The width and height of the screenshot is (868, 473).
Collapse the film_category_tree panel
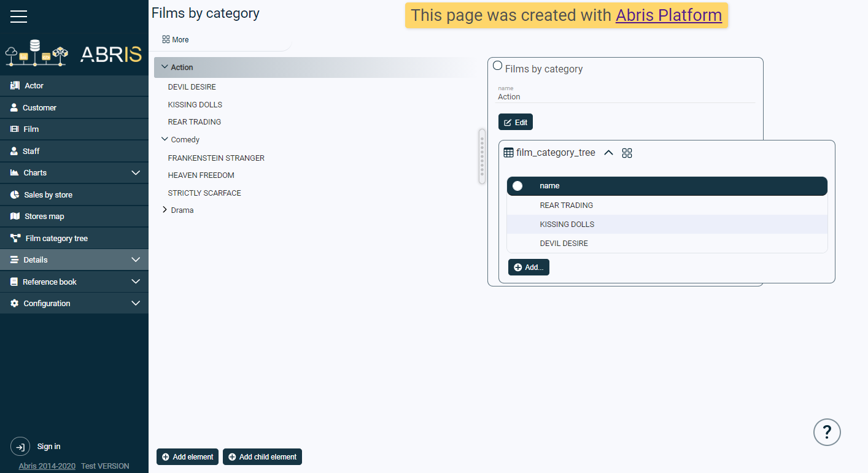[608, 153]
